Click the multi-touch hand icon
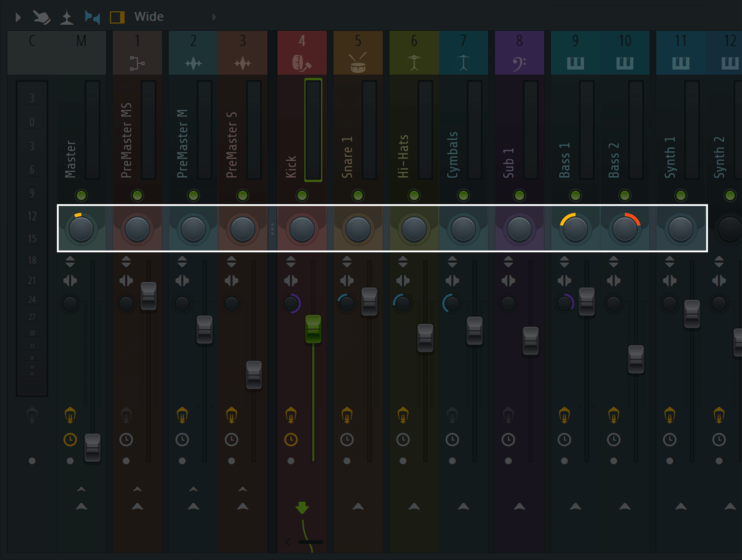 [42, 17]
